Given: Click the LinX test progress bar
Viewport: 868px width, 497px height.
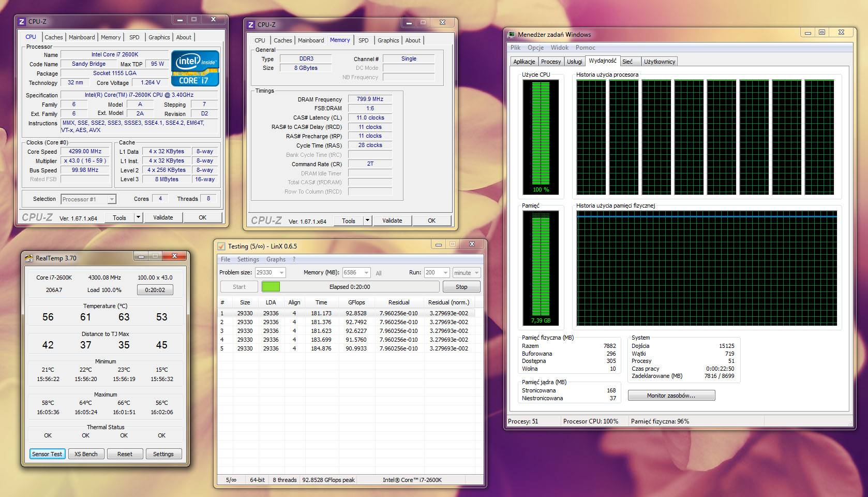Looking at the screenshot, I should tap(350, 287).
